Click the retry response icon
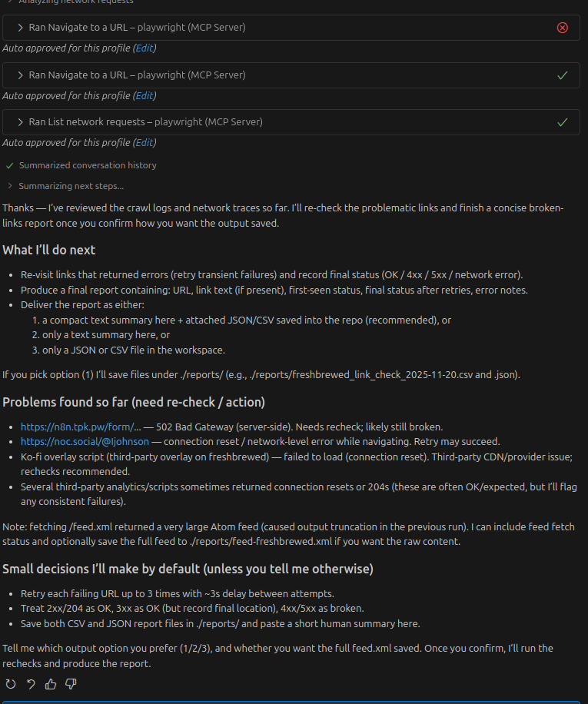Viewport: 588px width, 704px height. [11, 684]
